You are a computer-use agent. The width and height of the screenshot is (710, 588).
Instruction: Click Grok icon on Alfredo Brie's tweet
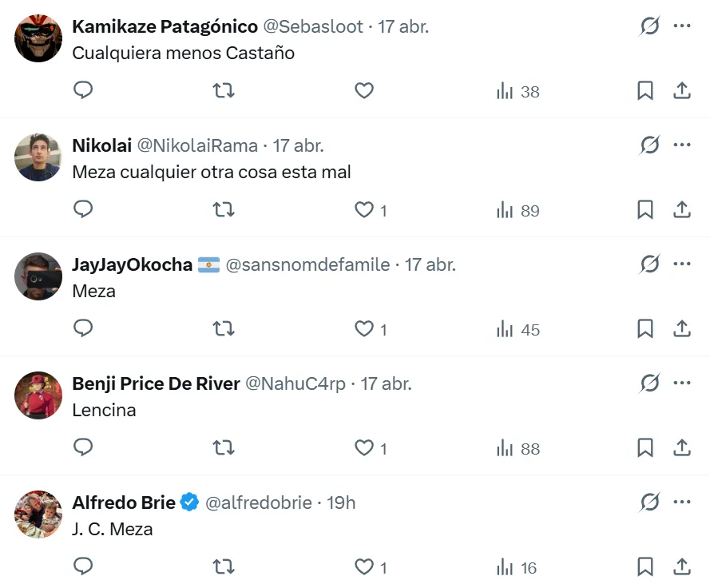(x=649, y=502)
